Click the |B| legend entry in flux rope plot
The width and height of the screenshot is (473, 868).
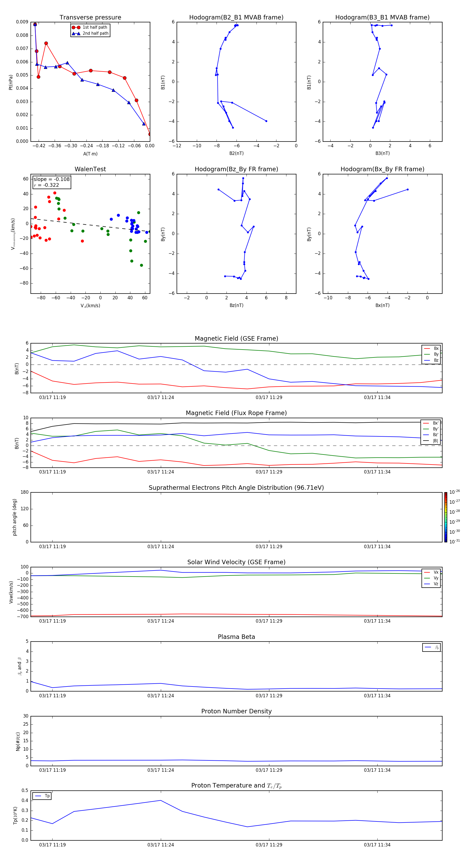[x=431, y=441]
